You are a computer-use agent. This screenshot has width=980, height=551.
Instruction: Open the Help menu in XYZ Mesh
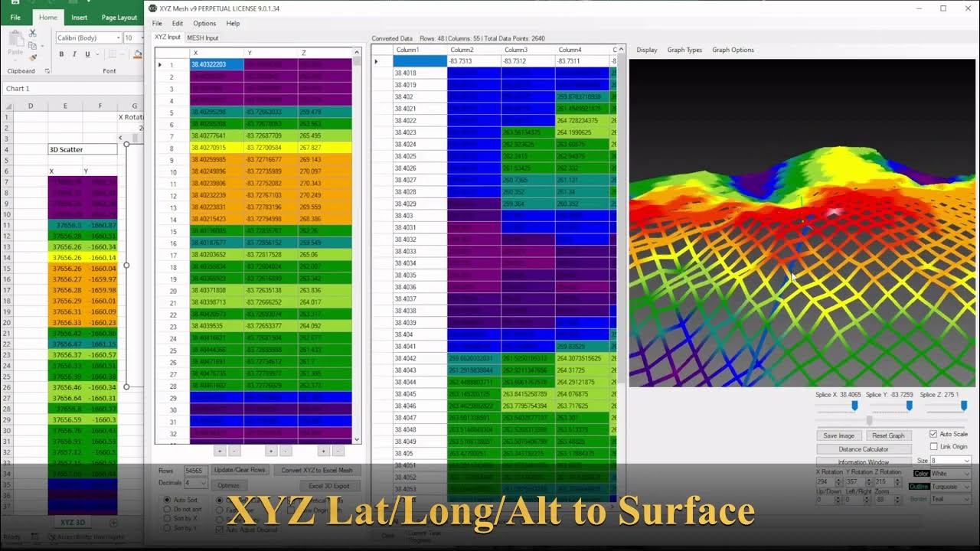233,24
